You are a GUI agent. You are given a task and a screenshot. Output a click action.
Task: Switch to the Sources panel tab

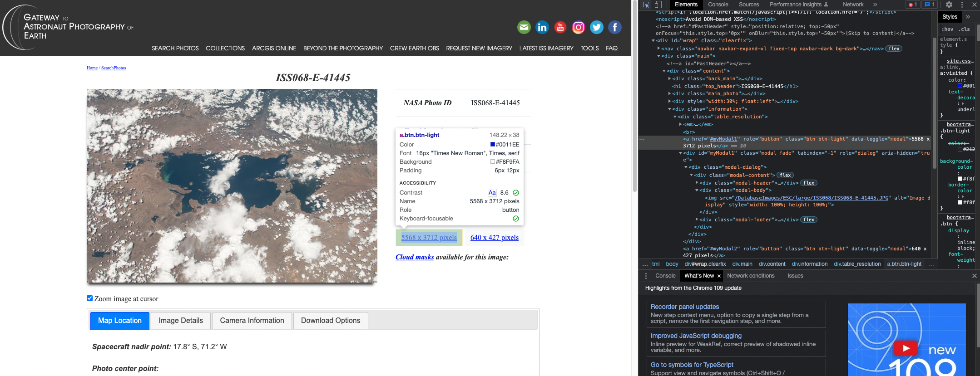[749, 5]
